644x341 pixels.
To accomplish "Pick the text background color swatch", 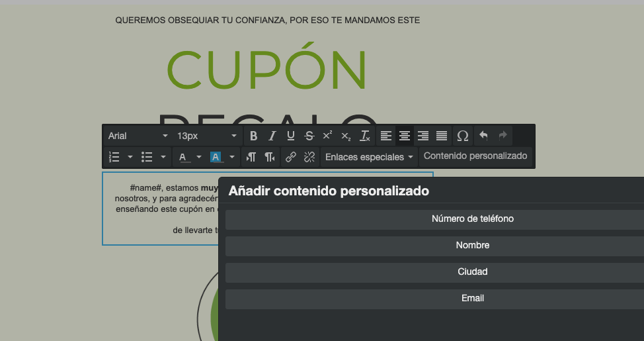I will click(x=216, y=157).
